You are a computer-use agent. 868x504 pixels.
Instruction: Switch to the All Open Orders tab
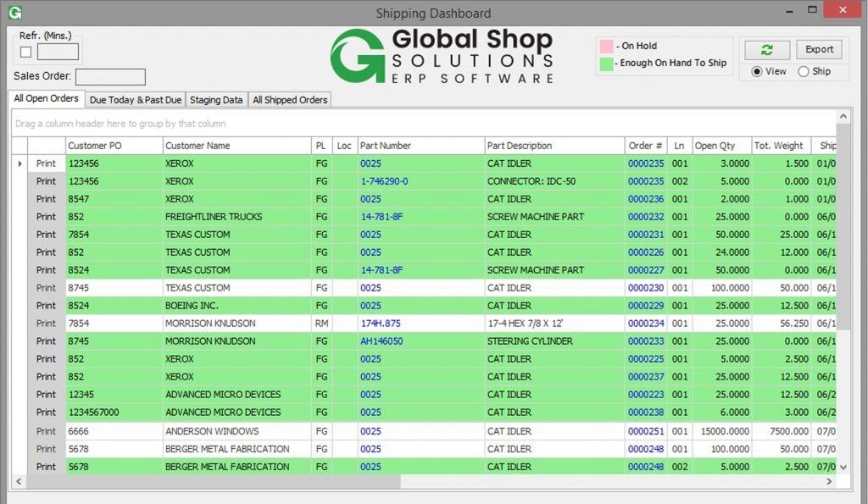click(x=46, y=98)
